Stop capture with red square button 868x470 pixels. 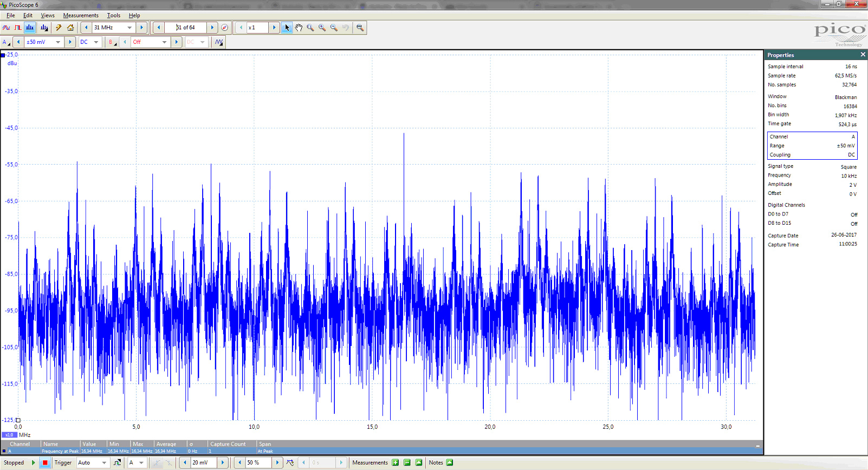click(x=45, y=463)
